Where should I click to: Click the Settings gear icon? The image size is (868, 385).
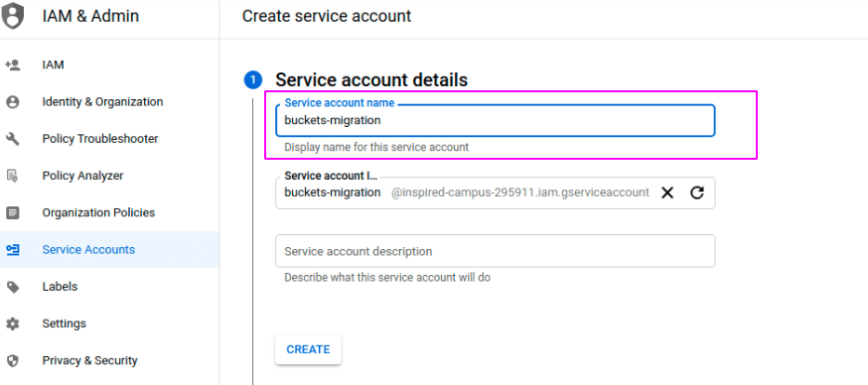(x=12, y=323)
